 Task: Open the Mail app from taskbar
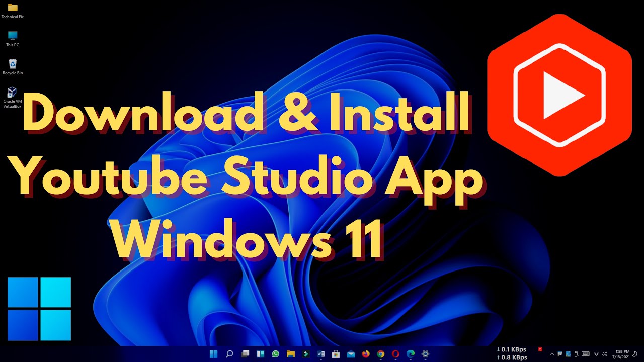351,354
